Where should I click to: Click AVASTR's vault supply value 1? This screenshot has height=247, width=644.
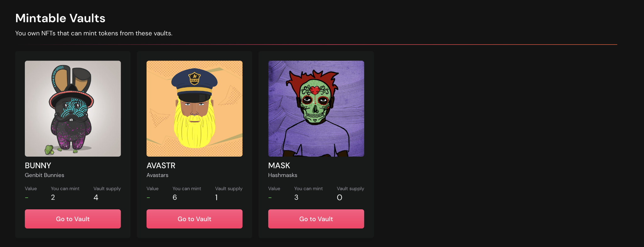216,197
